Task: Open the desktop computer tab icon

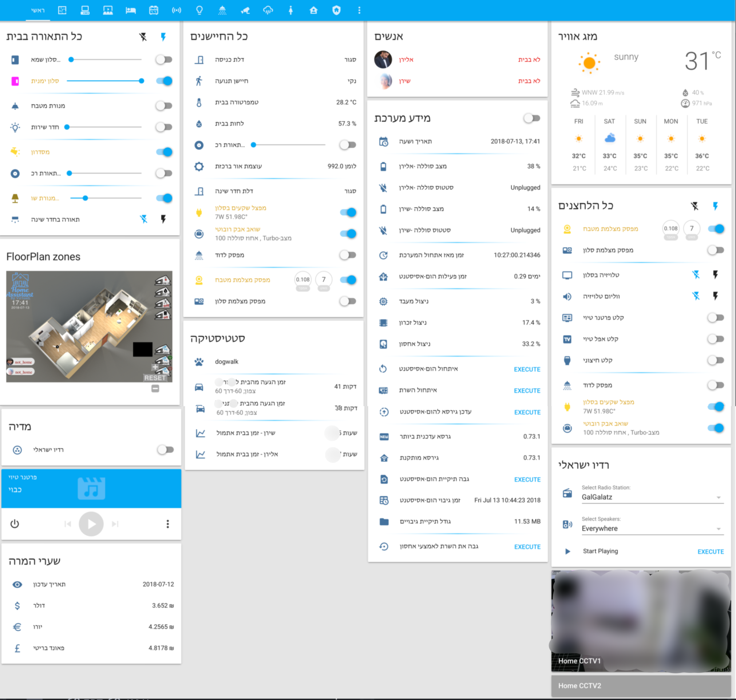Action: click(85, 10)
